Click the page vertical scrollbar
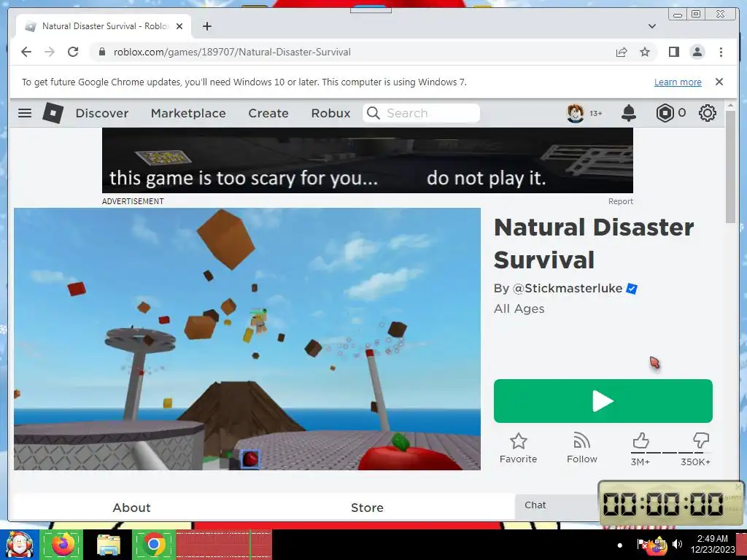The height and width of the screenshot is (560, 747). (731, 166)
